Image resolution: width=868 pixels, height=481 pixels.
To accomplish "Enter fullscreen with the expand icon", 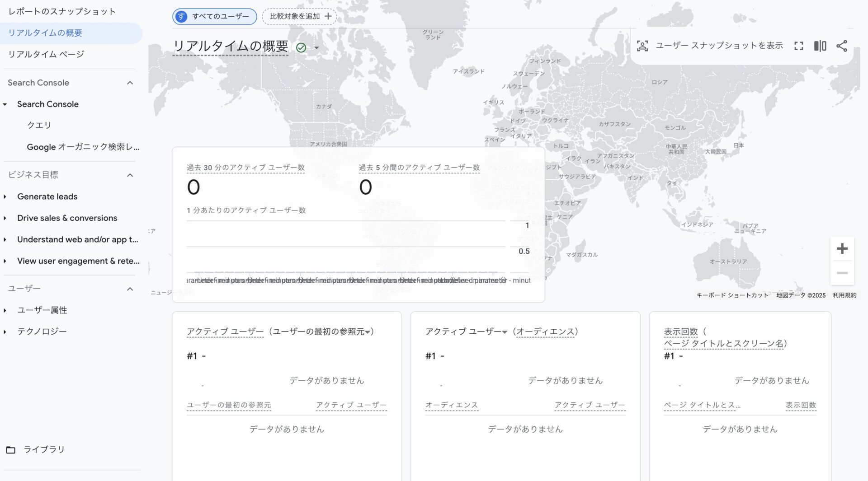I will [x=799, y=46].
